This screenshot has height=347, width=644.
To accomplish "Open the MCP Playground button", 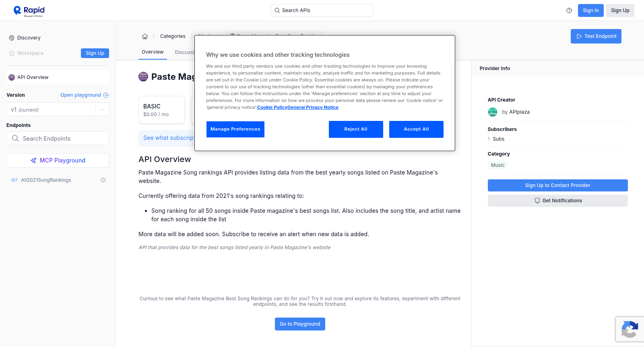I will click(x=58, y=160).
